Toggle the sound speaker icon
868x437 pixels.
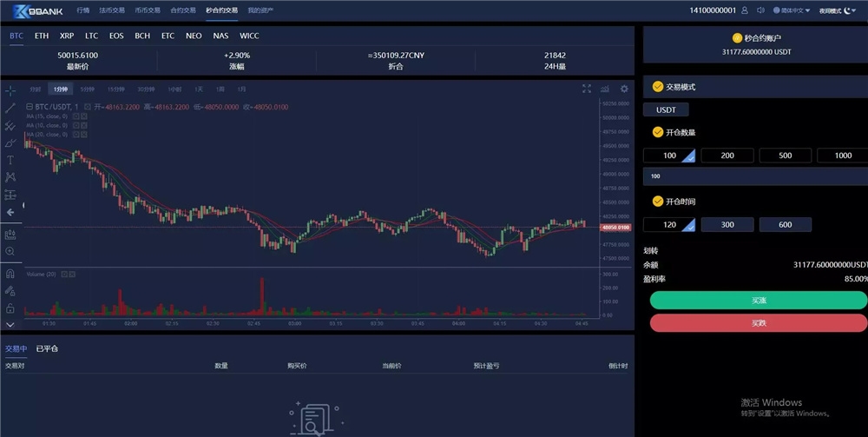760,10
